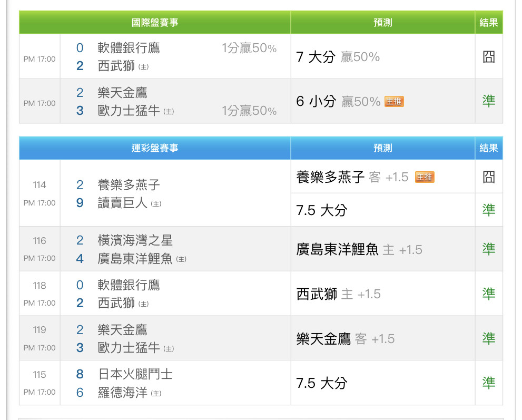Click the 準 result for 6 小分
The height and width of the screenshot is (420, 522).
pos(489,101)
